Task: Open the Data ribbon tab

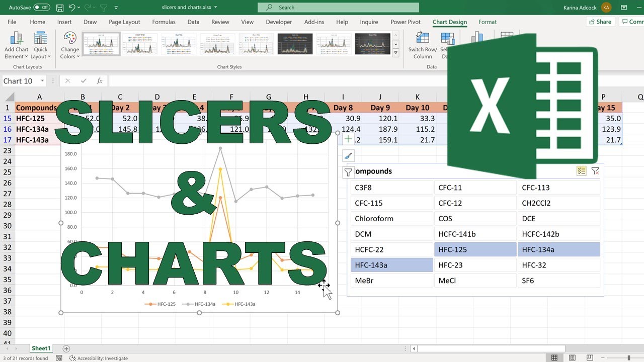Action: click(x=193, y=22)
